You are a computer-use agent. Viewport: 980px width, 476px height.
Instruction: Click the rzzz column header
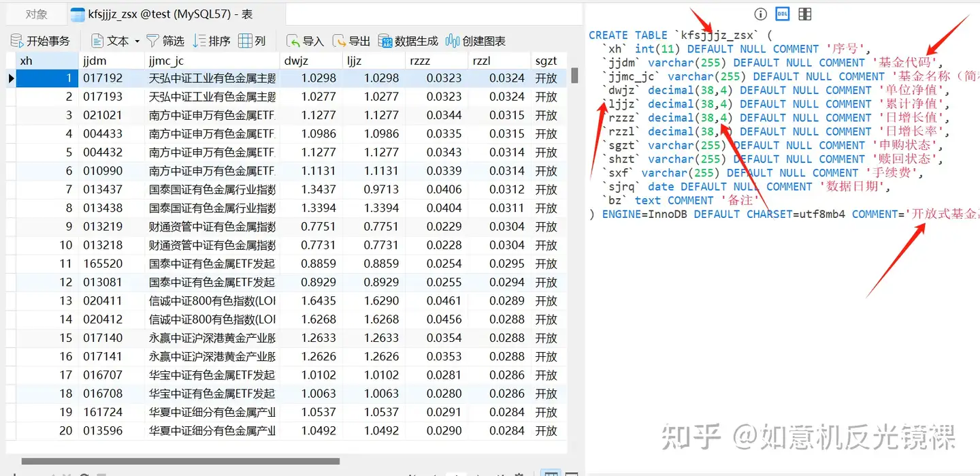point(436,61)
